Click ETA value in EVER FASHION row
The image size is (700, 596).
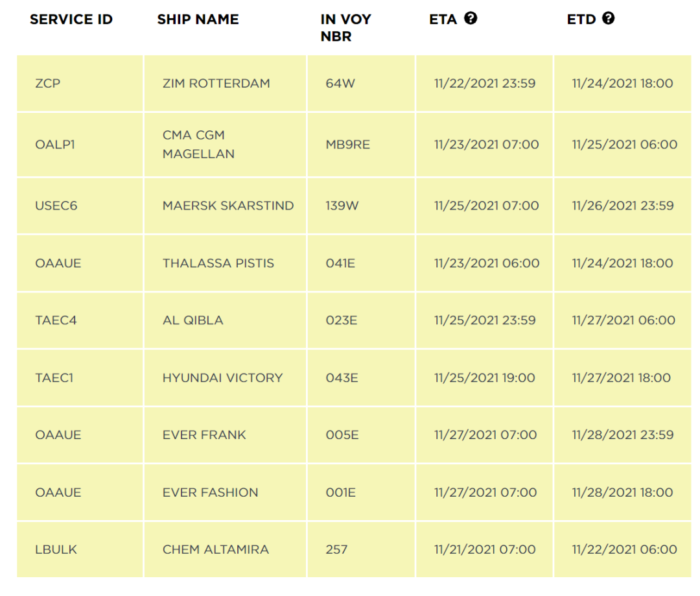click(485, 494)
